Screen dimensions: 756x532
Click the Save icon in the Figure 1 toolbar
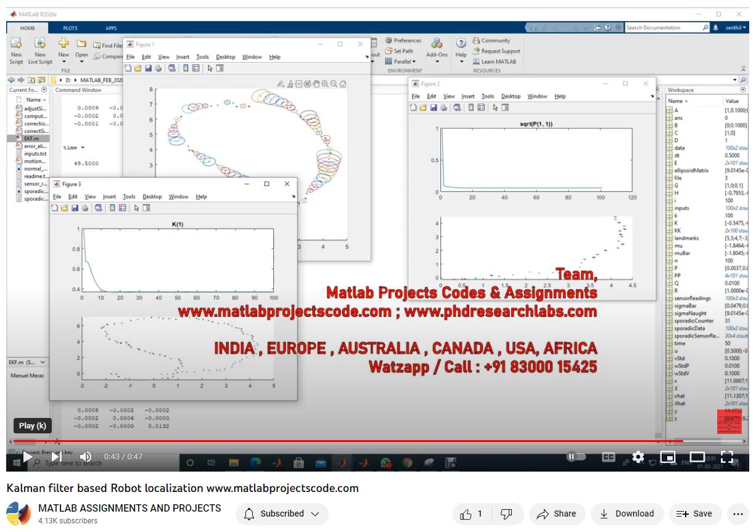pyautogui.click(x=148, y=68)
